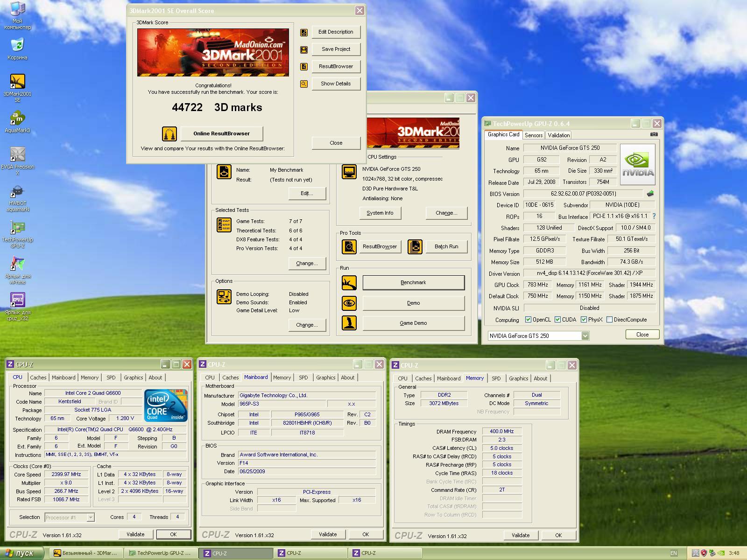Open the My Computer desktop icon
The width and height of the screenshot is (747, 560).
point(17,15)
